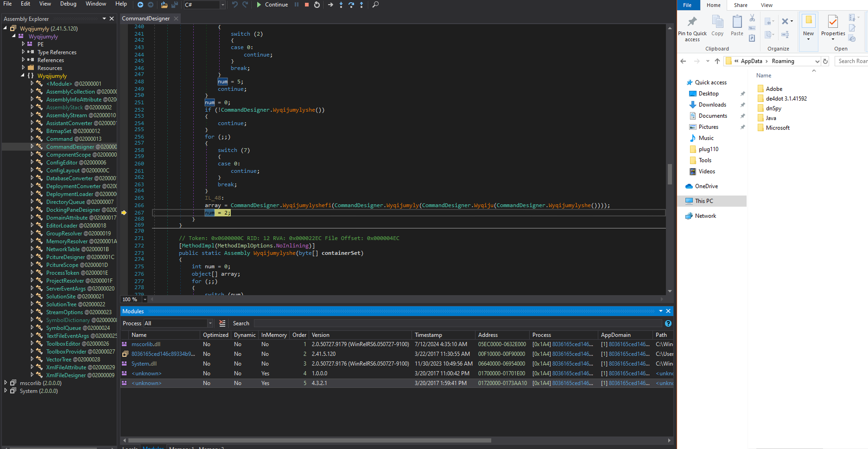Screen dimensions: 868x449
Task: Expand the mscorlib (2.0.0.0) assembly node
Action: (6, 383)
